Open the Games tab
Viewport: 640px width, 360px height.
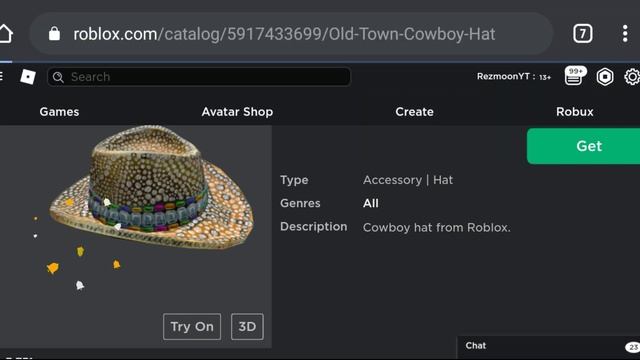tap(60, 112)
